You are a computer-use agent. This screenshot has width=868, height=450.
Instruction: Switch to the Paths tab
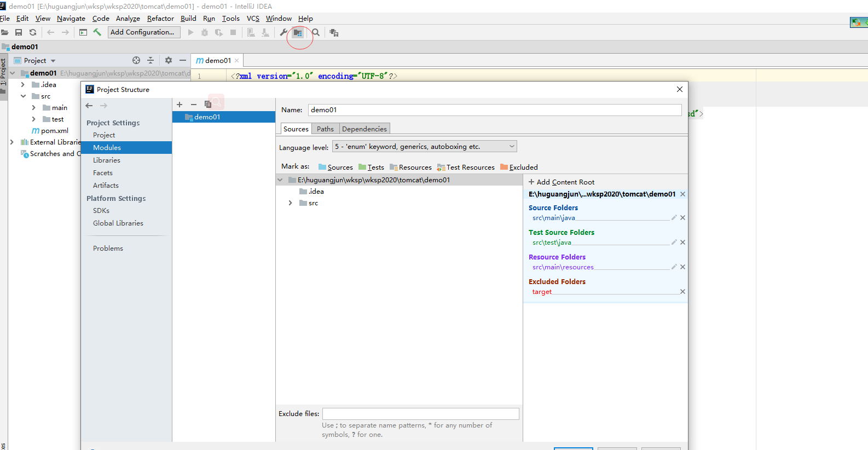[325, 129]
